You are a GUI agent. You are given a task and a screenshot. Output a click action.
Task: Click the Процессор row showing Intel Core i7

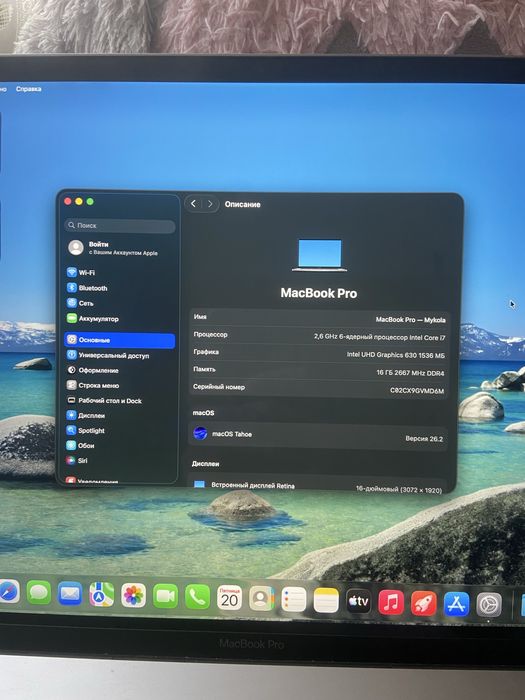319,336
